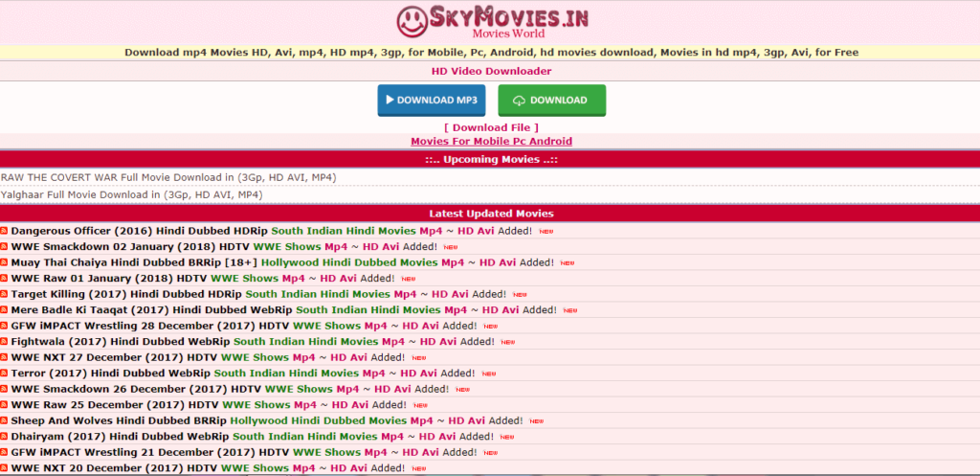Click the green DOWNLOAD button
The image size is (980, 476).
[552, 100]
